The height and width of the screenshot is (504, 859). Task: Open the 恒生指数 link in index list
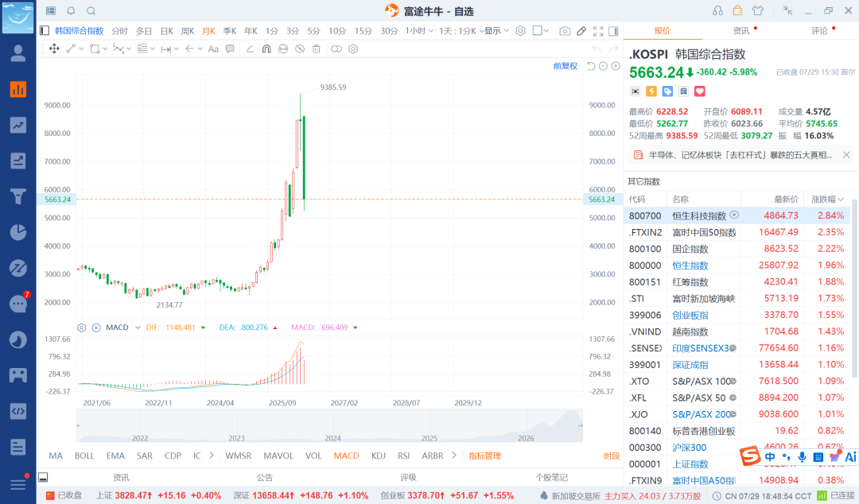[690, 266]
